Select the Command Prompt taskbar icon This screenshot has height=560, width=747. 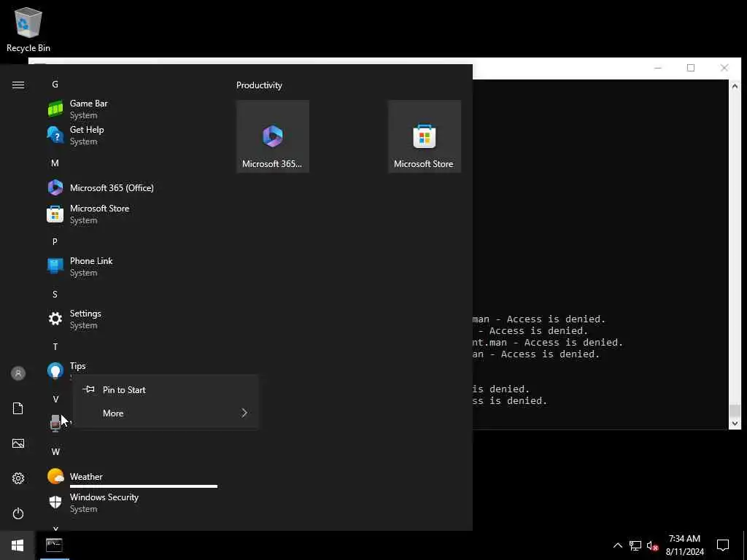click(54, 545)
